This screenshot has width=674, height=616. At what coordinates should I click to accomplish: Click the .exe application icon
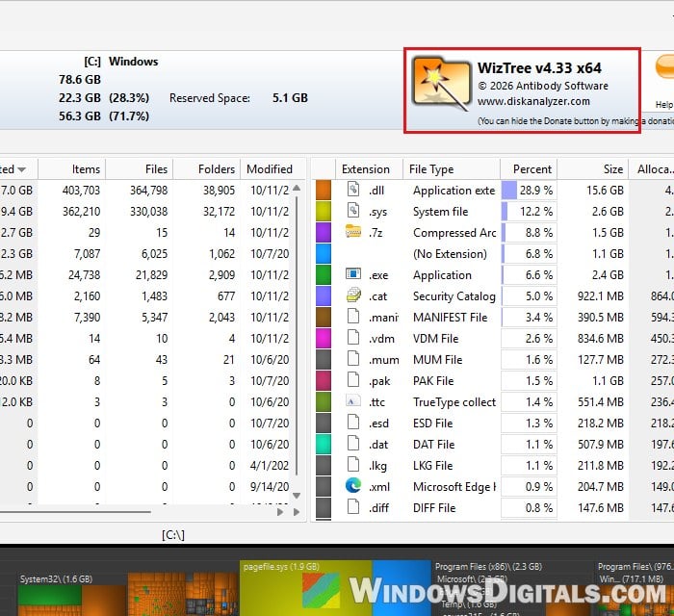click(353, 274)
